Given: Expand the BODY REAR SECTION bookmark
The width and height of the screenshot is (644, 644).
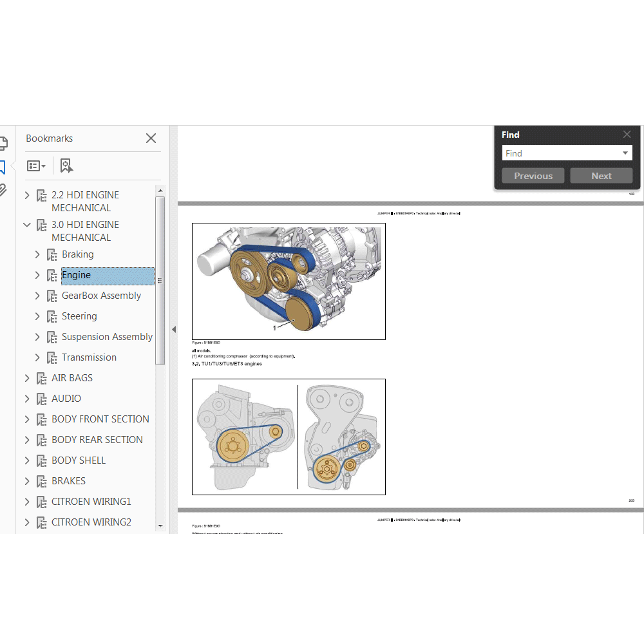Looking at the screenshot, I should [27, 440].
